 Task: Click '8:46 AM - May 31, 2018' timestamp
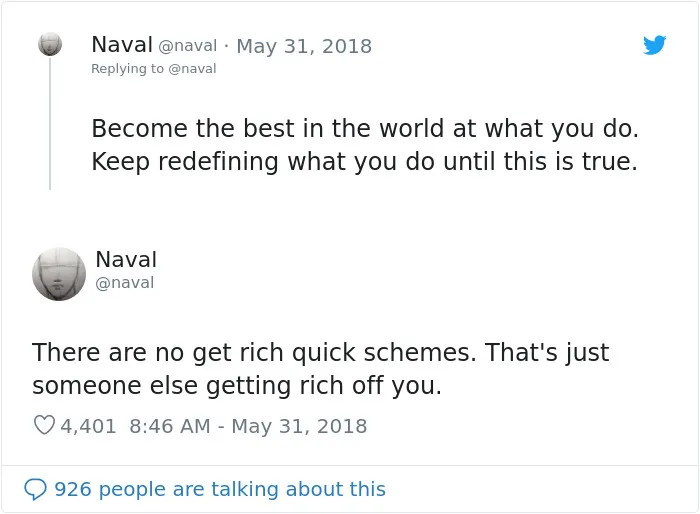coord(248,426)
